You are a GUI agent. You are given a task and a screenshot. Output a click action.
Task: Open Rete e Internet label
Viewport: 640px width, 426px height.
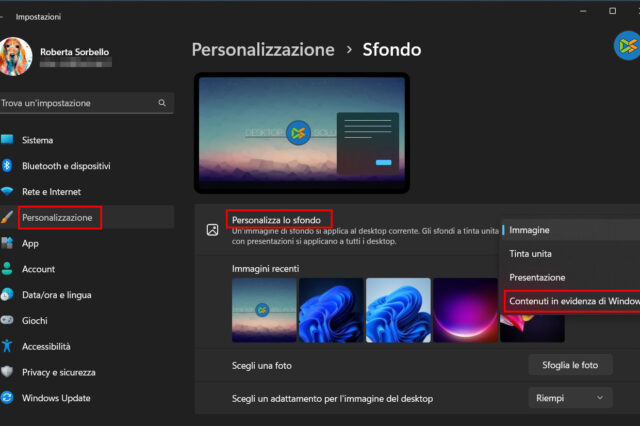51,192
